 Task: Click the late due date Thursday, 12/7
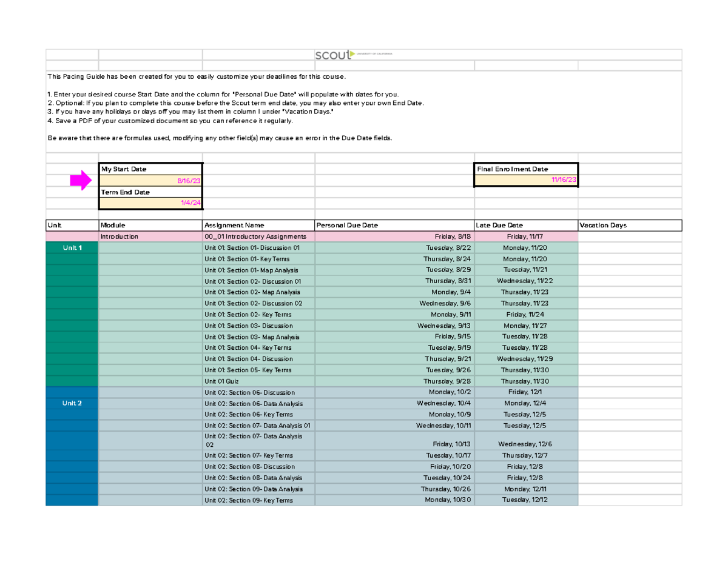click(525, 455)
